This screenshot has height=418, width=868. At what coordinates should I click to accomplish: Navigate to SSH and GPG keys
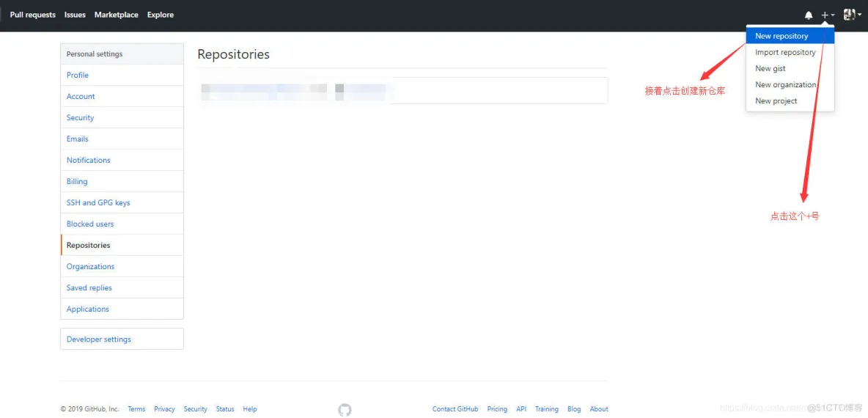tap(98, 203)
